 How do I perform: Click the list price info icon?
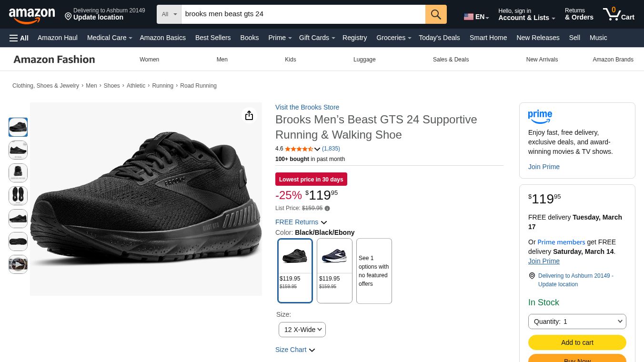(327, 208)
